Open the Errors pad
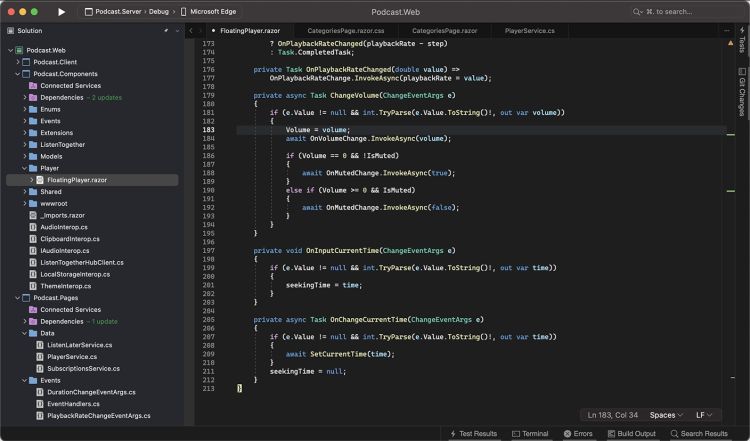Image resolution: width=750 pixels, height=441 pixels. point(578,434)
